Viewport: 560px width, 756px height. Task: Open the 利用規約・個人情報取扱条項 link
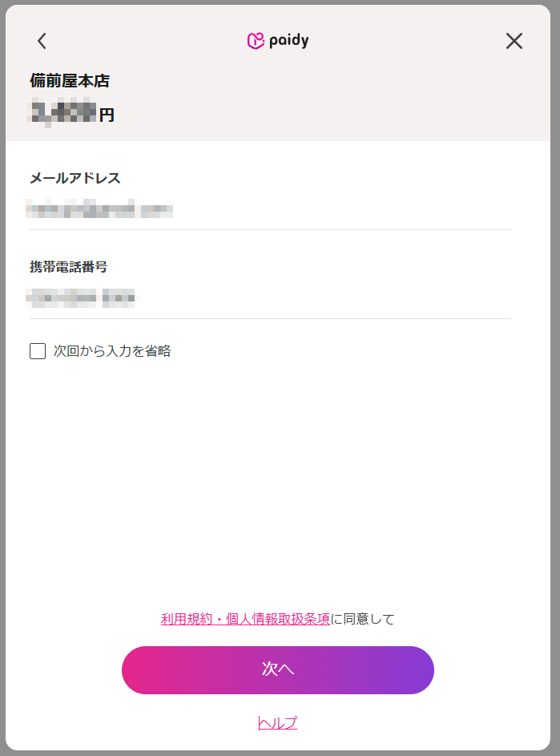pyautogui.click(x=245, y=619)
